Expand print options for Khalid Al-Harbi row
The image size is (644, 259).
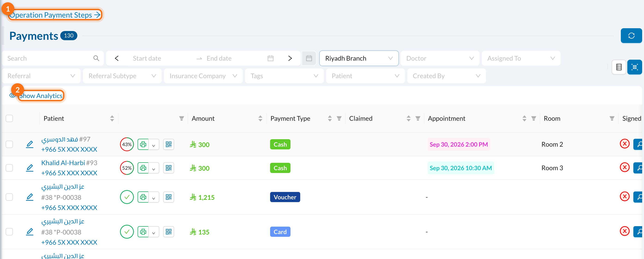[154, 168]
